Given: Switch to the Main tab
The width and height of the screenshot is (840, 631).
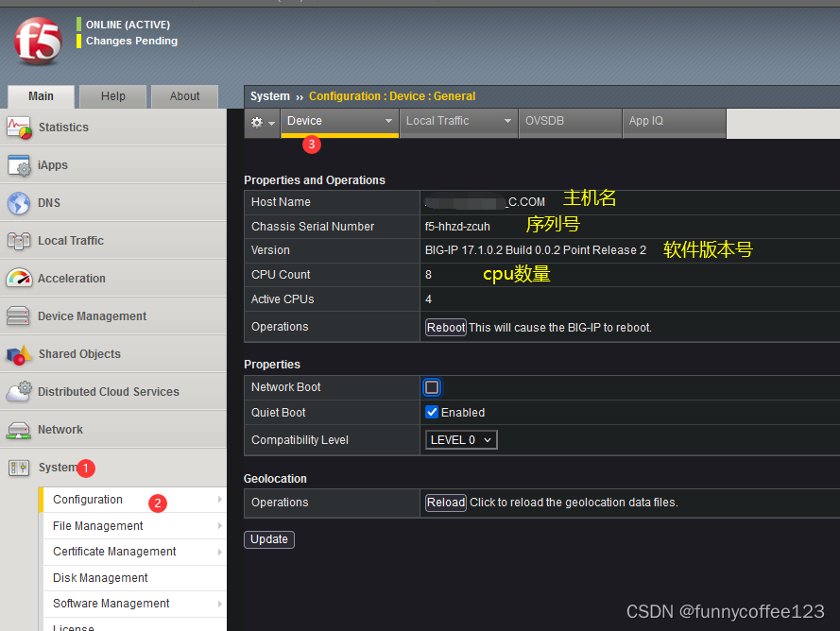Looking at the screenshot, I should (41, 96).
